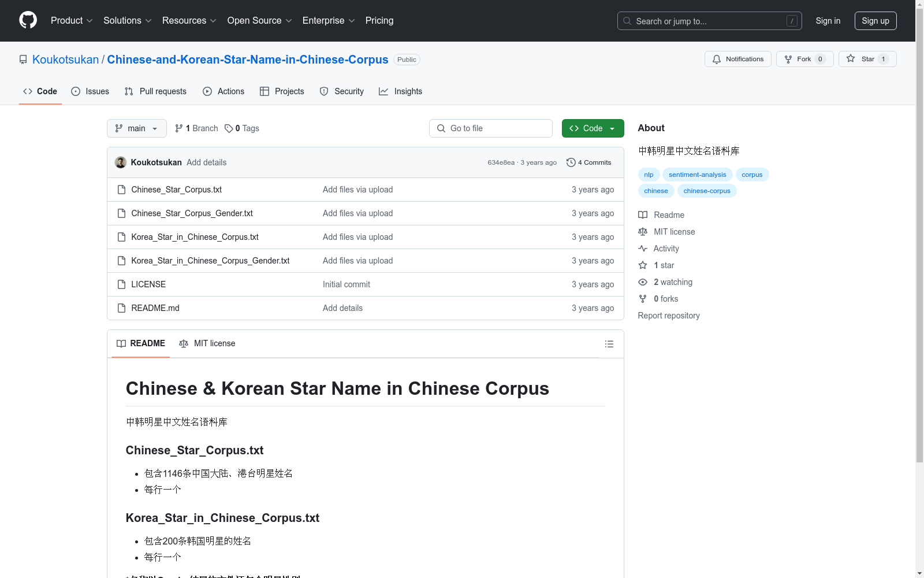924x578 pixels.
Task: Click the file icon next to LICENSE
Action: coord(121,284)
